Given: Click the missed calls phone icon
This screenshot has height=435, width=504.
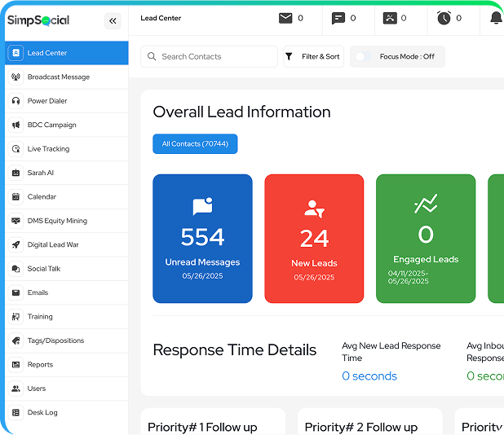Looking at the screenshot, I should pos(391,18).
